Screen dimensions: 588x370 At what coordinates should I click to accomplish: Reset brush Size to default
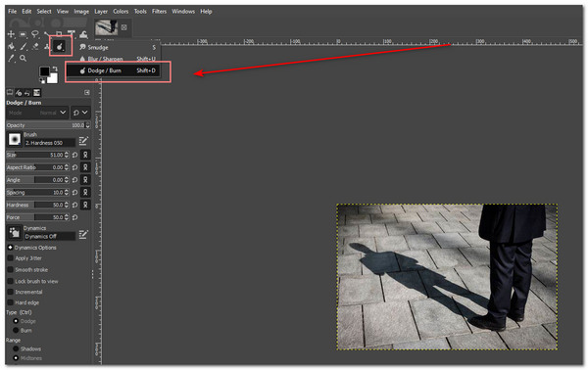click(x=75, y=155)
